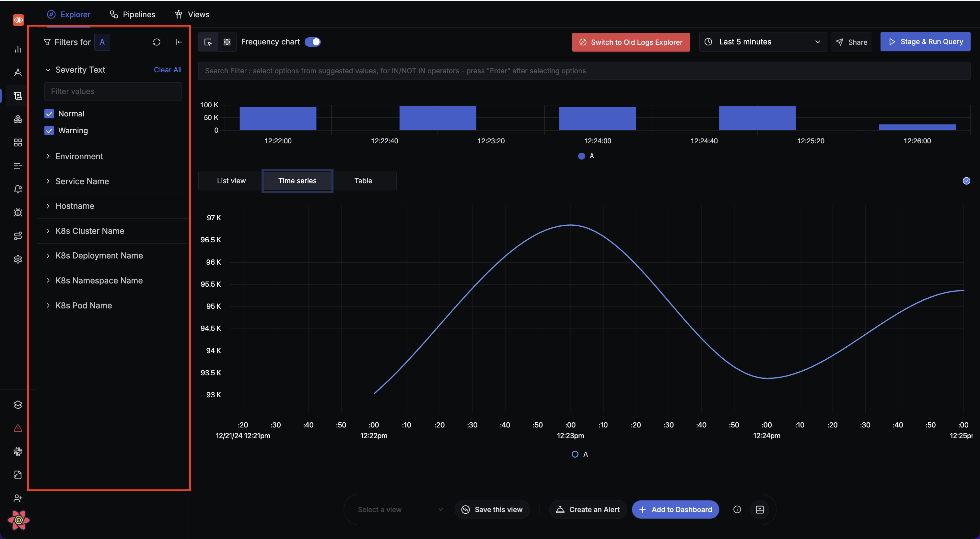Click the info circle icon in bottom bar

[737, 509]
